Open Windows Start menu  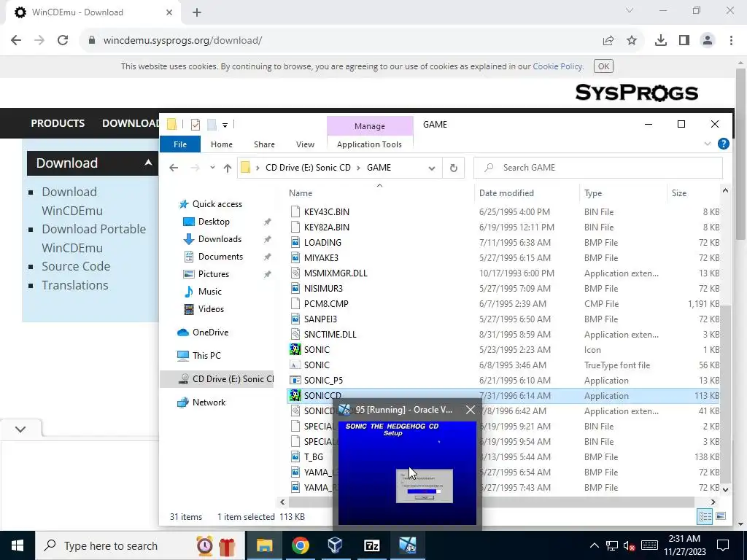click(x=18, y=545)
